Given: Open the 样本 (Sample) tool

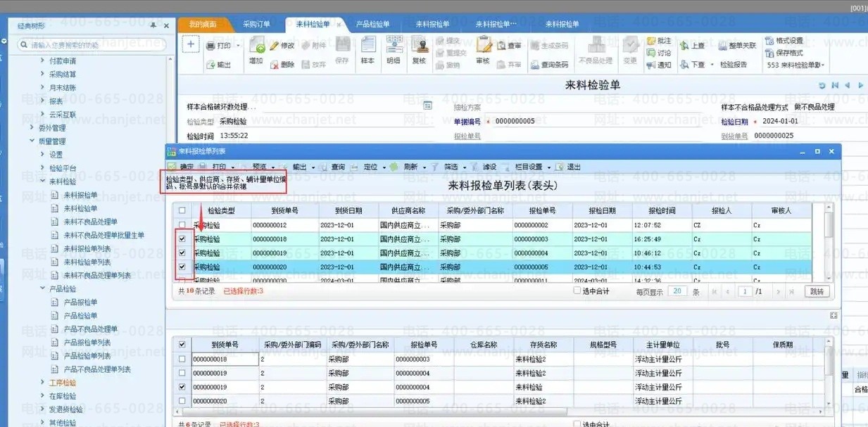Looking at the screenshot, I should (x=367, y=51).
